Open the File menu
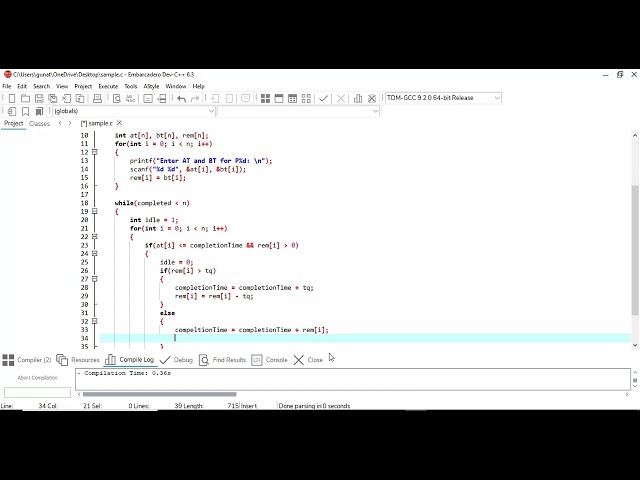 click(x=7, y=87)
